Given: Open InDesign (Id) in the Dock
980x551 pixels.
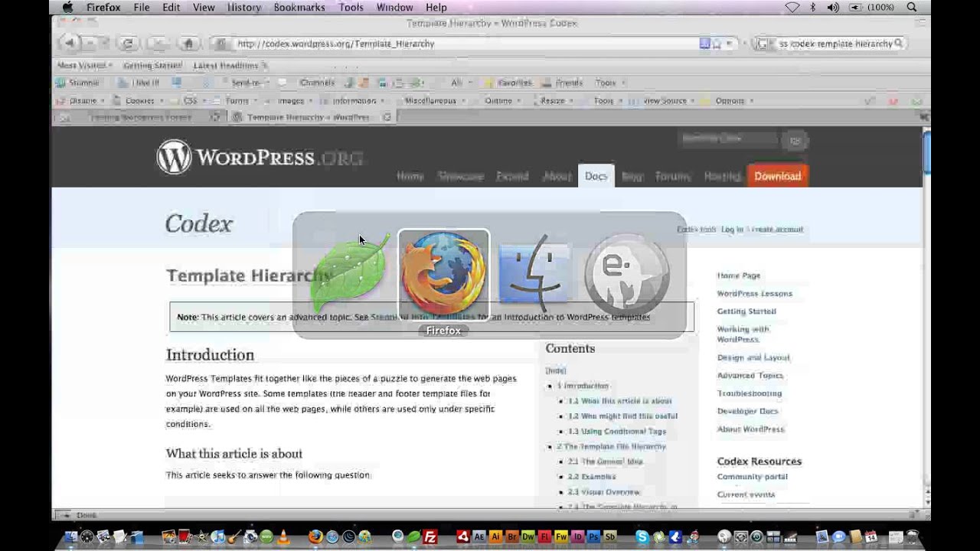Looking at the screenshot, I should (x=577, y=537).
